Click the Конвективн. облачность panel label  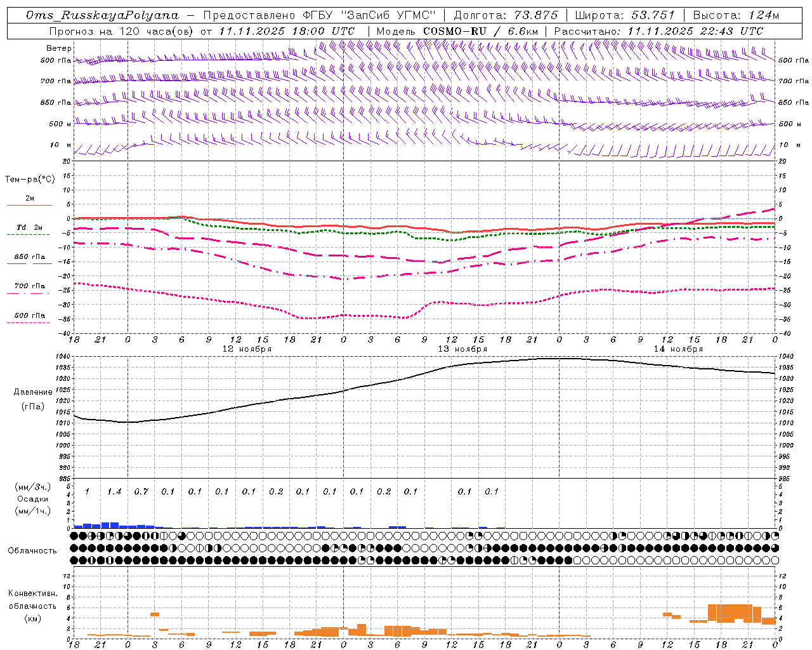pos(32,606)
